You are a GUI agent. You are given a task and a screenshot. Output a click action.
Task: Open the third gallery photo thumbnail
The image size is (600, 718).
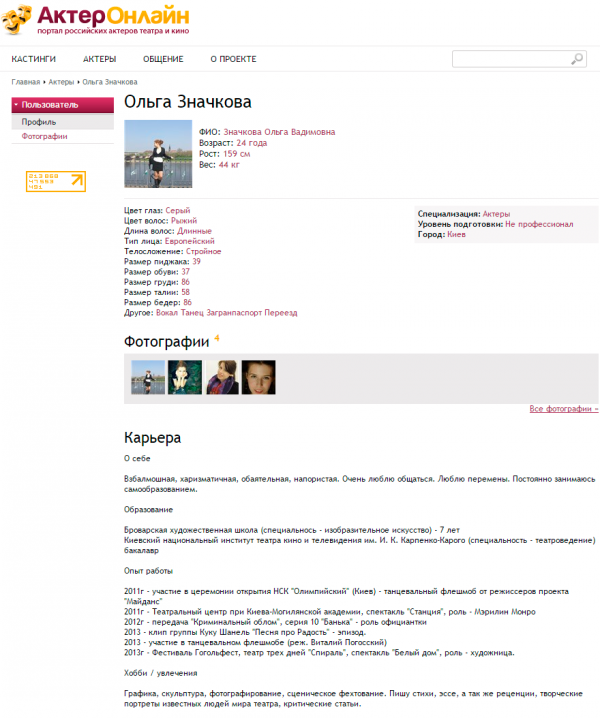222,377
